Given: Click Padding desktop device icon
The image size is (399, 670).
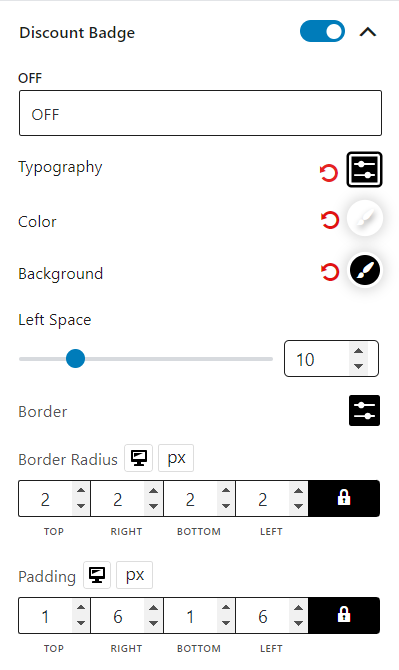Looking at the screenshot, I should point(97,575).
